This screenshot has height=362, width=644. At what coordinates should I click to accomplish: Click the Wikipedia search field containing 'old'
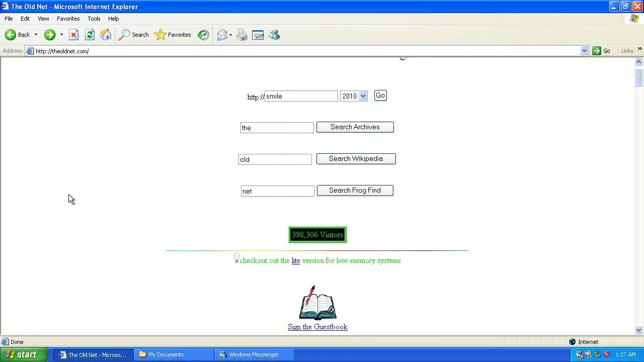(x=275, y=159)
